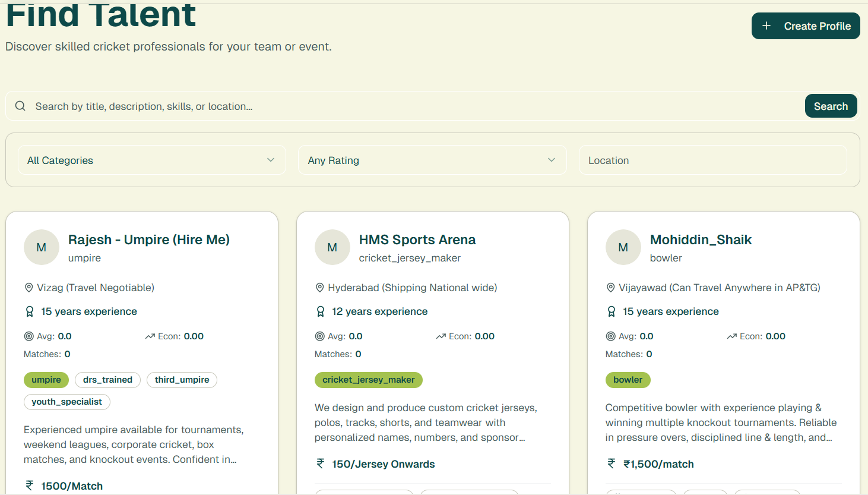Open the Any Rating dropdown
The image size is (868, 495).
point(432,160)
